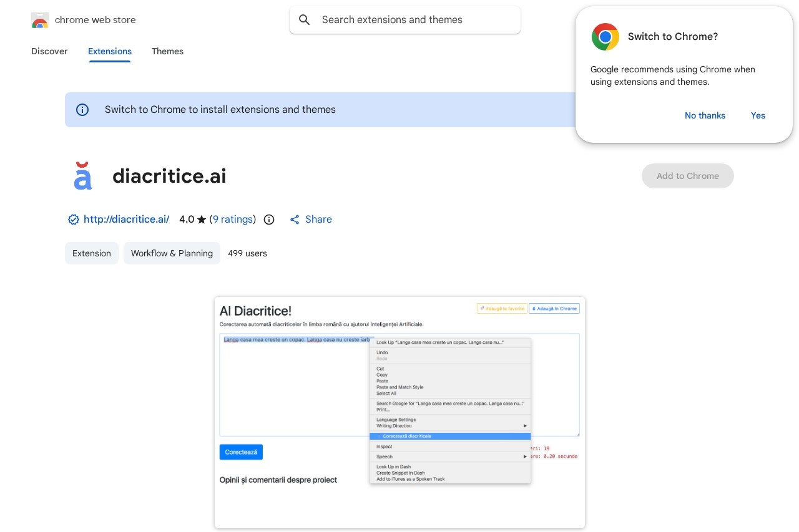Click the star icon next to the rating
Viewport: 799px width, 532px height.
pyautogui.click(x=201, y=220)
